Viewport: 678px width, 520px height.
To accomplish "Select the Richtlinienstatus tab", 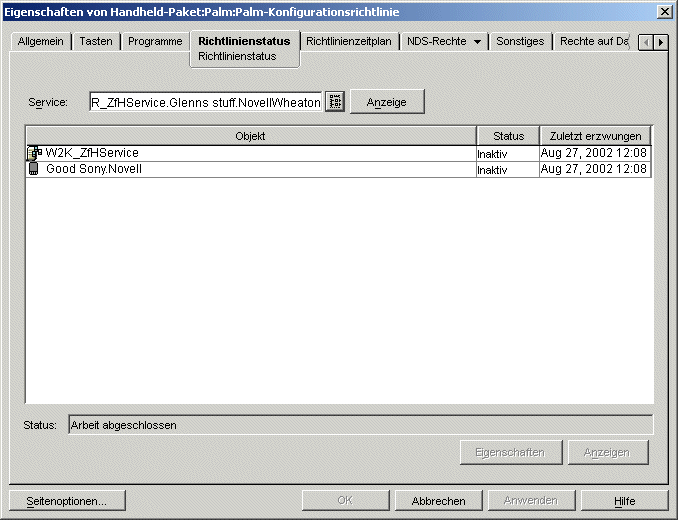I will tap(244, 41).
